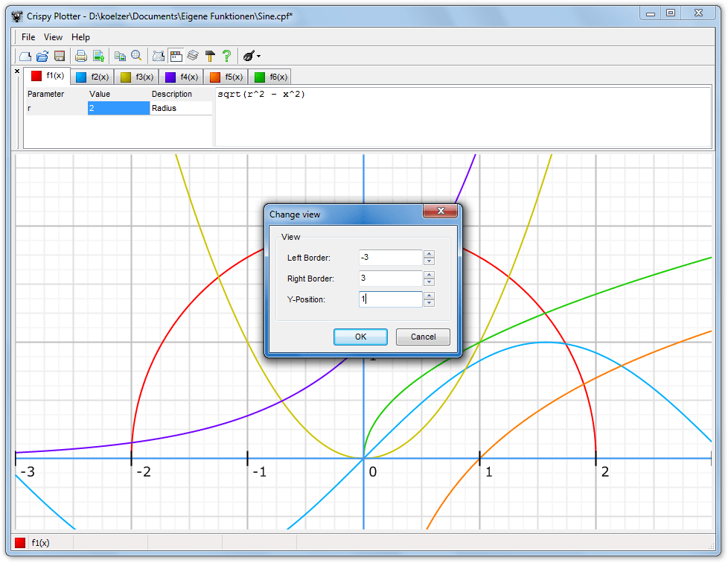Open the View menu

pyautogui.click(x=53, y=36)
